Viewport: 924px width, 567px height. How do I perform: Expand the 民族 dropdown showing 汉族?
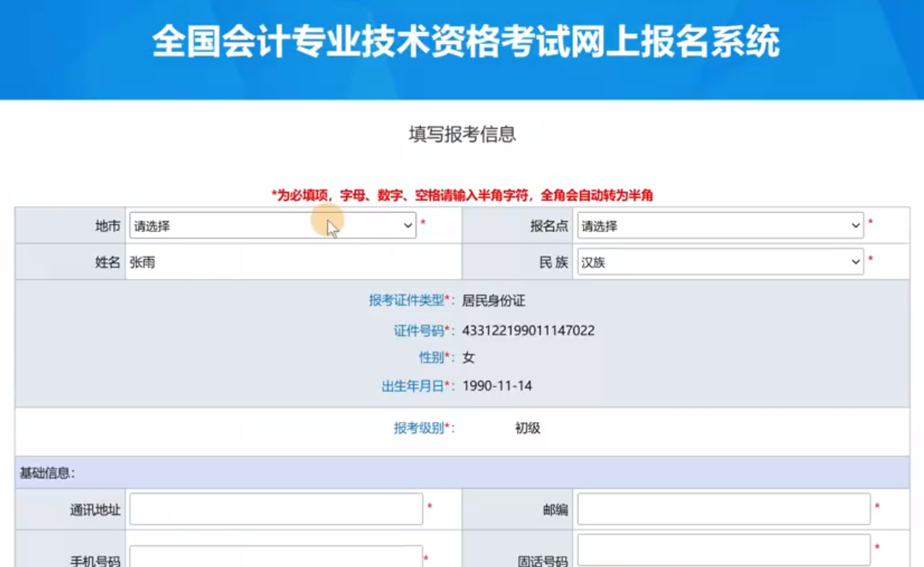tap(720, 262)
